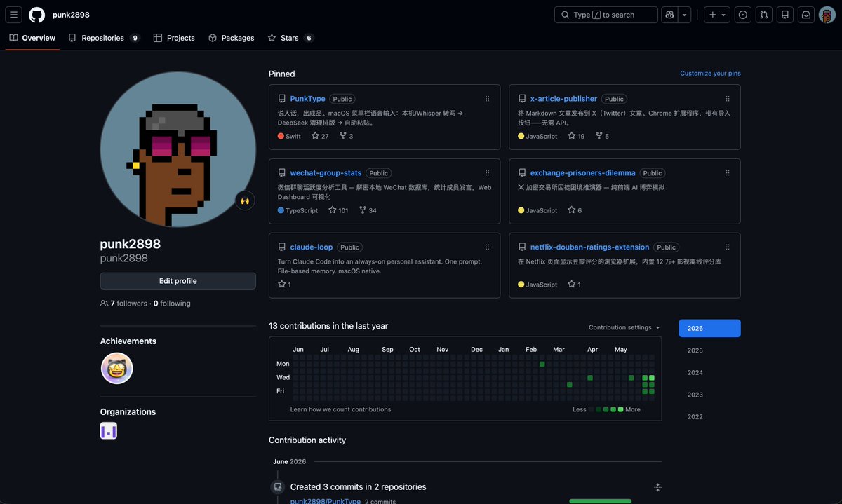
Task: Click brightest green legend square beside More
Action: [620, 409]
